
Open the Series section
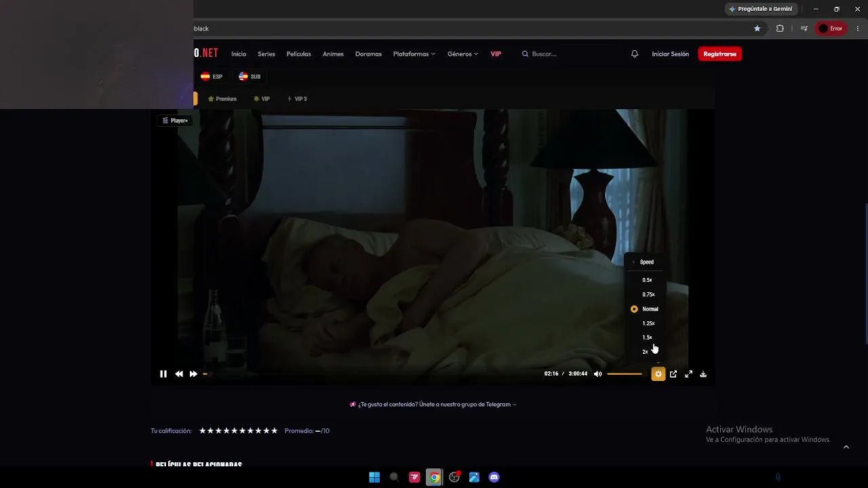tap(267, 54)
